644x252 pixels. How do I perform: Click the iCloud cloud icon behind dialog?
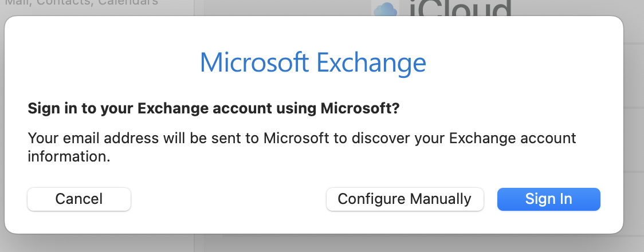[x=385, y=10]
